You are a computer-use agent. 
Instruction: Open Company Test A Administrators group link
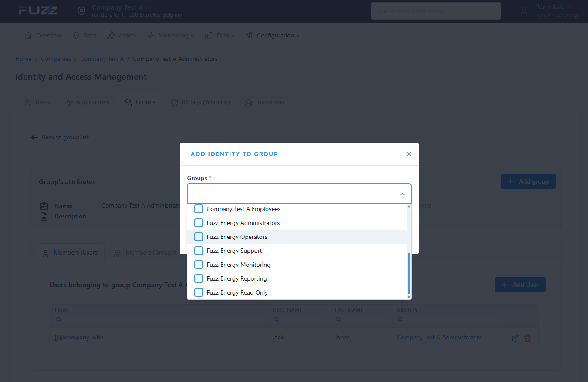(439, 337)
